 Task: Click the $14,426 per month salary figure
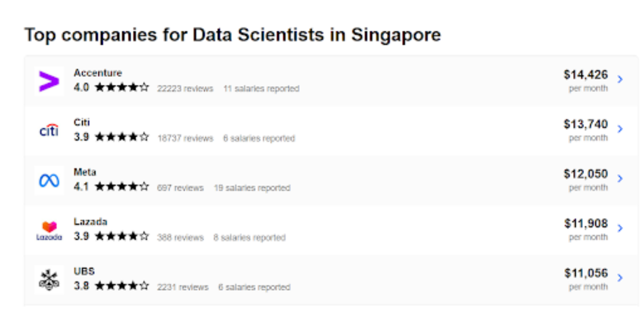[586, 75]
